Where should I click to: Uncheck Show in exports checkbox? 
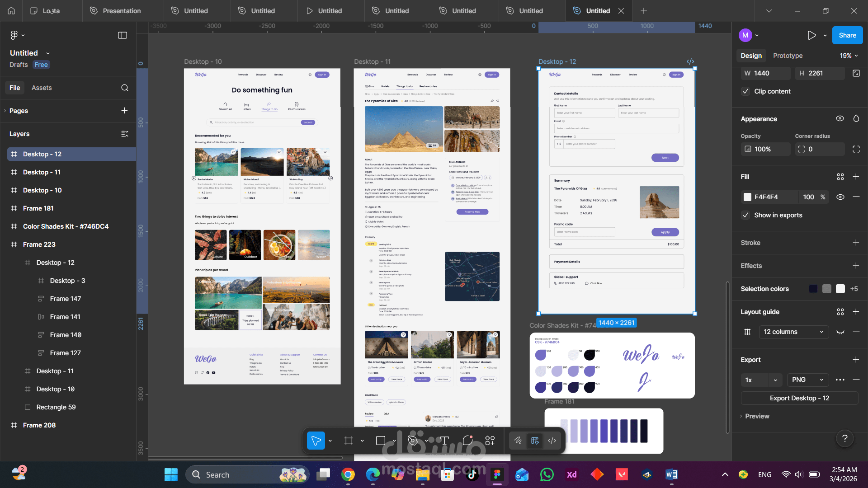745,215
